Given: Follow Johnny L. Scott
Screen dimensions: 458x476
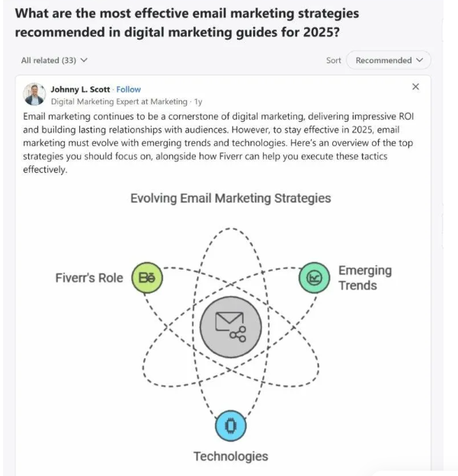Looking at the screenshot, I should (x=129, y=89).
